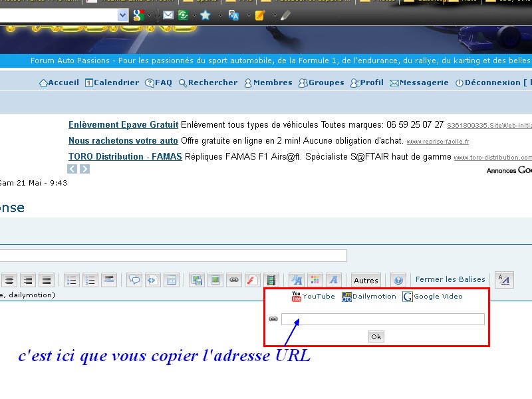Expand the green sync icon dropdown

pyautogui.click(x=194, y=15)
